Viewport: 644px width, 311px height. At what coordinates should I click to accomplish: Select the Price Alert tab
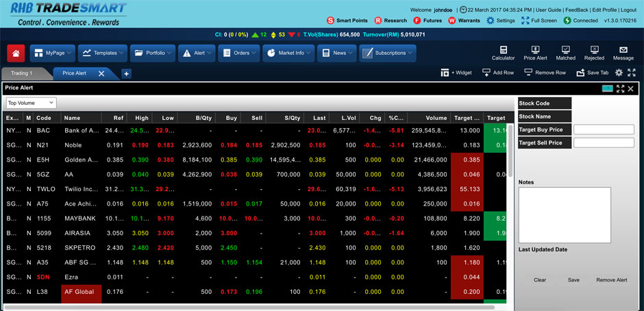pos(75,73)
